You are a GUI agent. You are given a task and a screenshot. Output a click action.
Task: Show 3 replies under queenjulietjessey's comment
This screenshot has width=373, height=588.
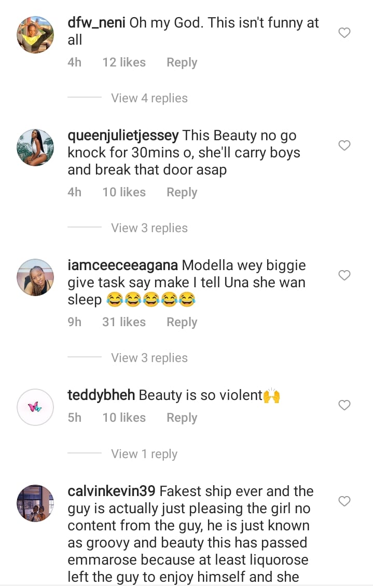tap(149, 228)
